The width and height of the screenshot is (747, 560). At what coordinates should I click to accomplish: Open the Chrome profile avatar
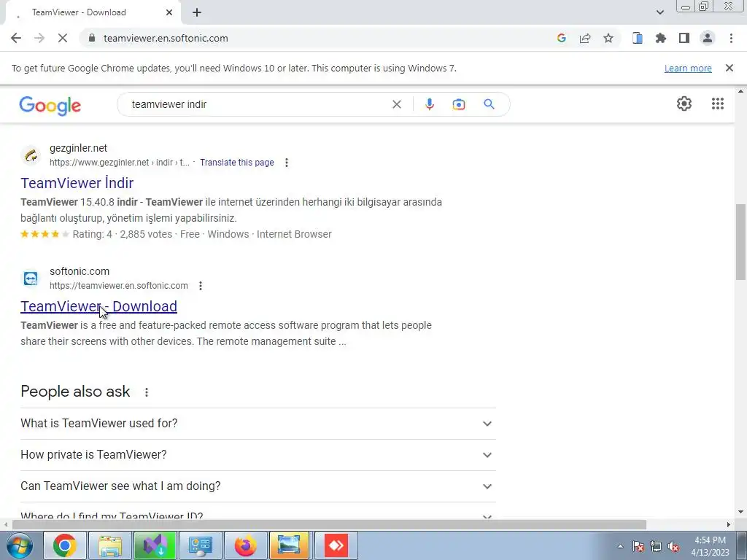tap(708, 38)
